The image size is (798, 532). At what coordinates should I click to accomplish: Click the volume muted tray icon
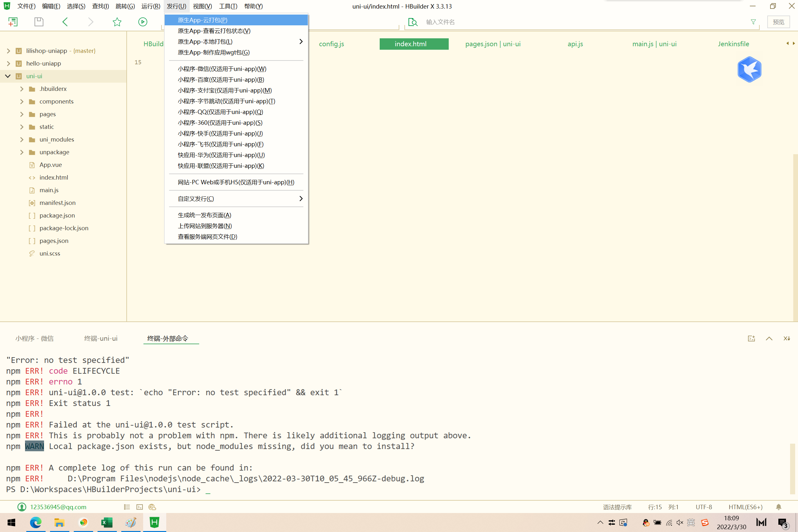[680, 522]
